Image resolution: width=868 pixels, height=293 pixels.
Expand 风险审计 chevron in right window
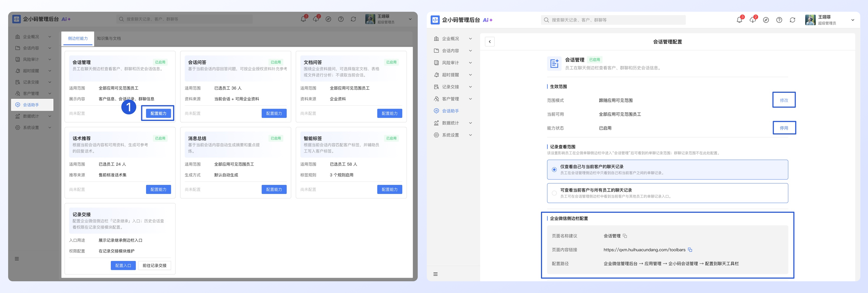pyautogui.click(x=470, y=63)
